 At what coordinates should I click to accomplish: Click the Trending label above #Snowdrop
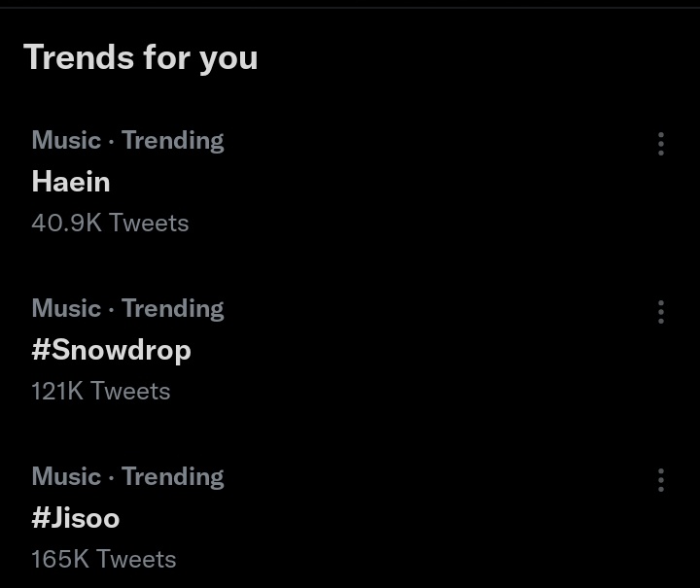[x=173, y=310]
